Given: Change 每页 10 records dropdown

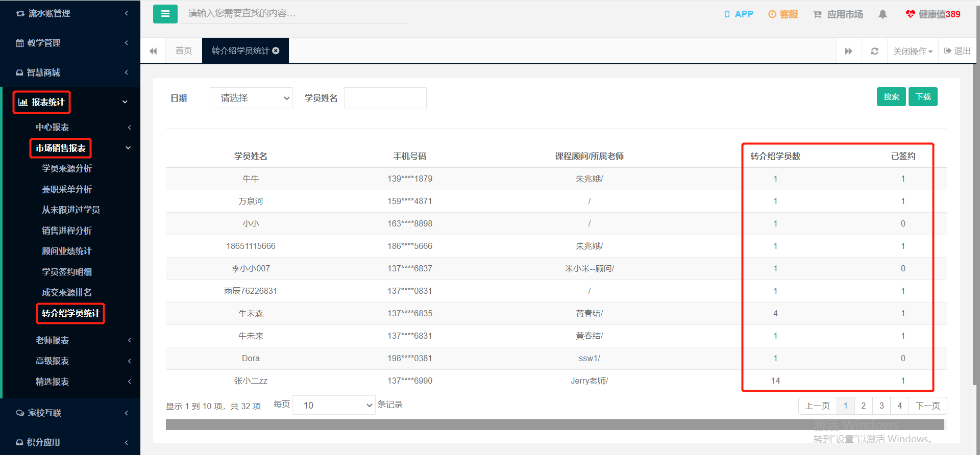Looking at the screenshot, I should (334, 405).
